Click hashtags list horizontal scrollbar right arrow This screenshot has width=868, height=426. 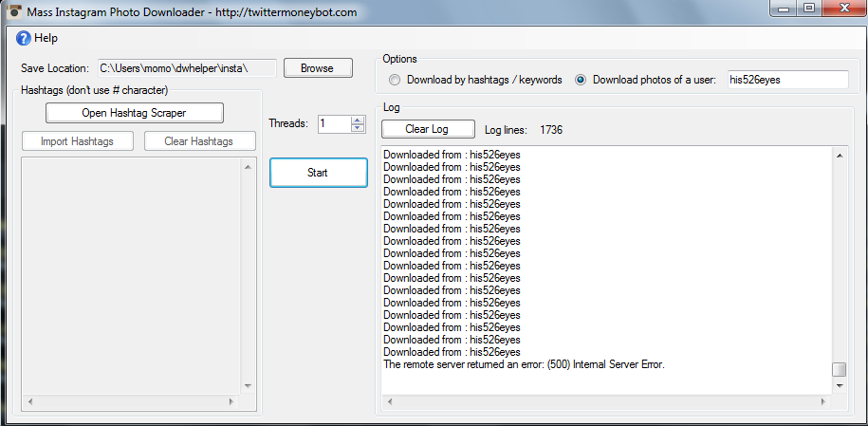point(232,401)
